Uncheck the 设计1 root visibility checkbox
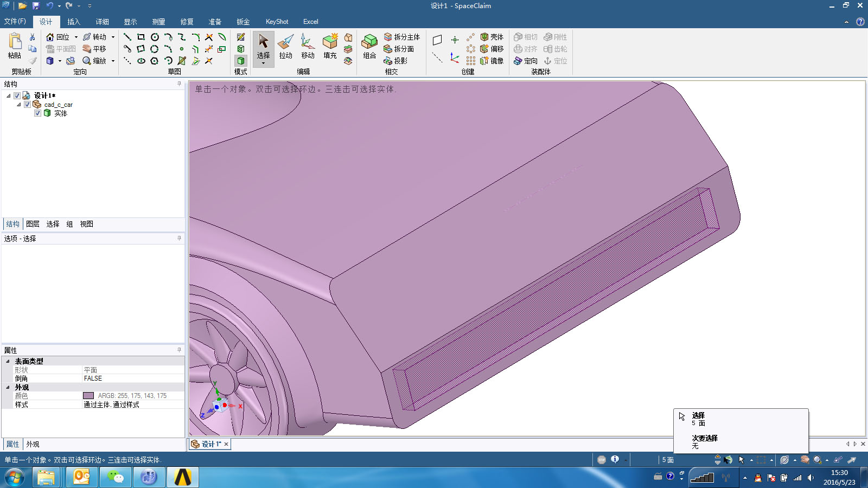The width and height of the screenshot is (868, 488). point(17,95)
